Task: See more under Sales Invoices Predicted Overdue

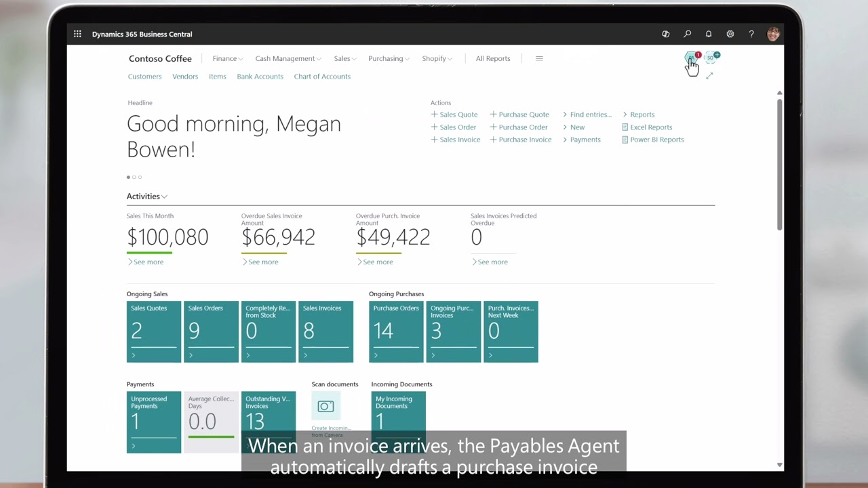Action: 489,262
